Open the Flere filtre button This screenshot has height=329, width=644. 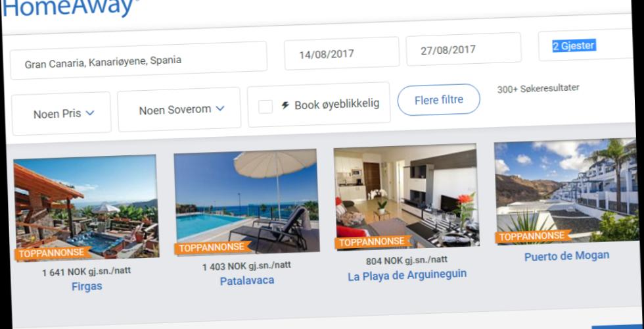[x=439, y=99]
